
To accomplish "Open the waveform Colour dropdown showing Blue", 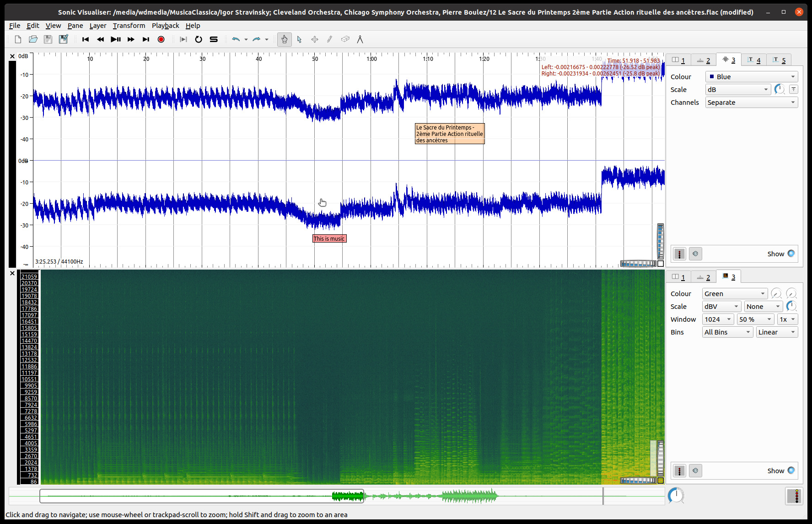I will point(752,76).
